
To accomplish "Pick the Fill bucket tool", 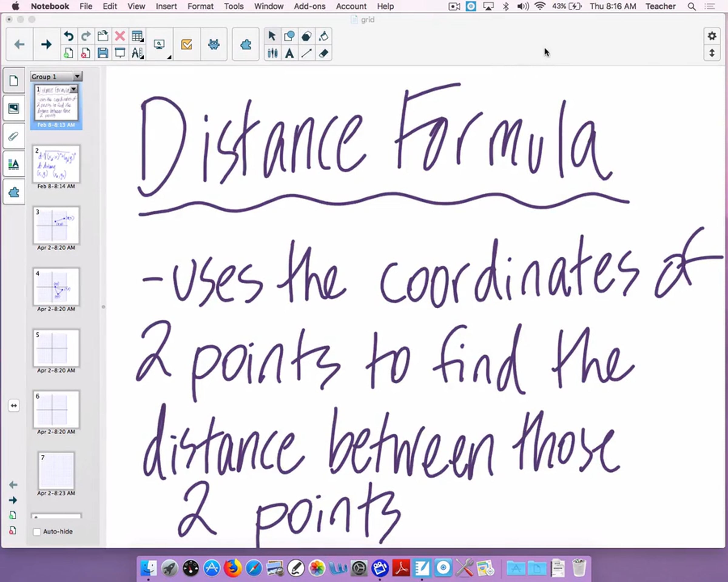I will coord(323,36).
